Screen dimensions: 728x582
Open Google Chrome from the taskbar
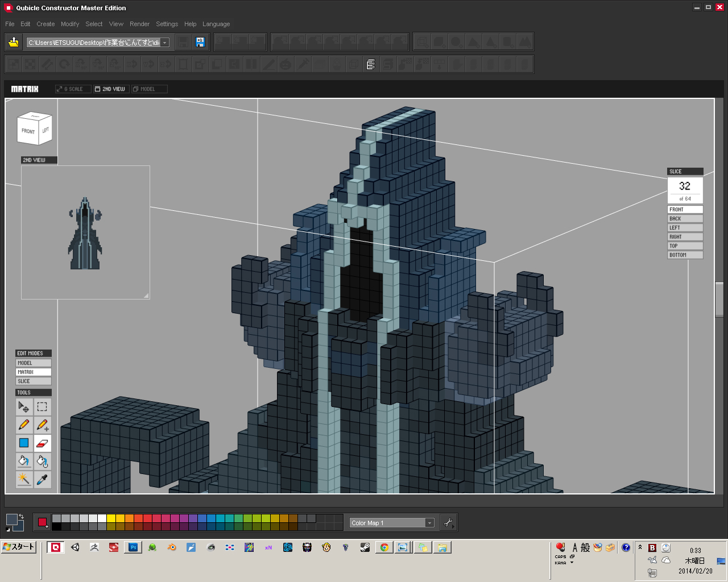pyautogui.click(x=384, y=547)
